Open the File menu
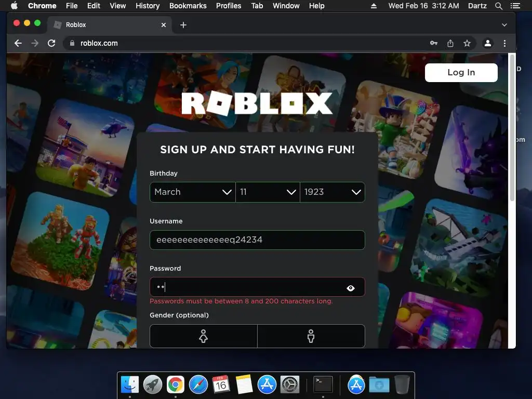Screen dimensions: 532x399 (x=72, y=6)
